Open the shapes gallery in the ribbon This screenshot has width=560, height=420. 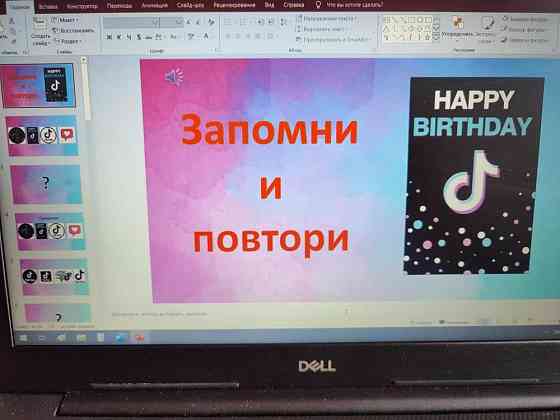point(408,28)
